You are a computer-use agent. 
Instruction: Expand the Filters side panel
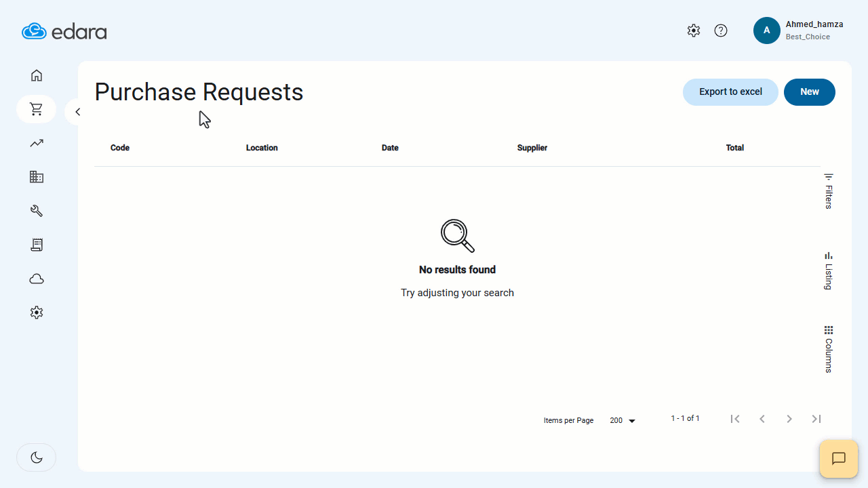click(828, 191)
